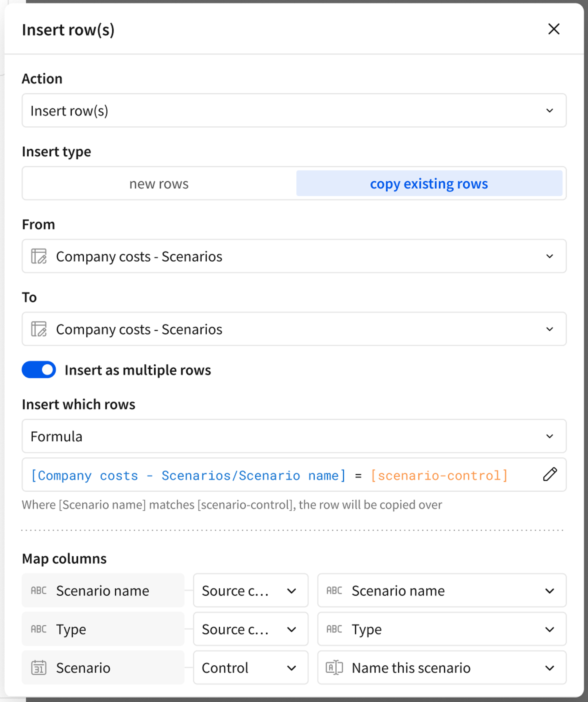Toggle 'Insert as multiple rows' switch
Screen dimensions: 588x702
pyautogui.click(x=39, y=370)
